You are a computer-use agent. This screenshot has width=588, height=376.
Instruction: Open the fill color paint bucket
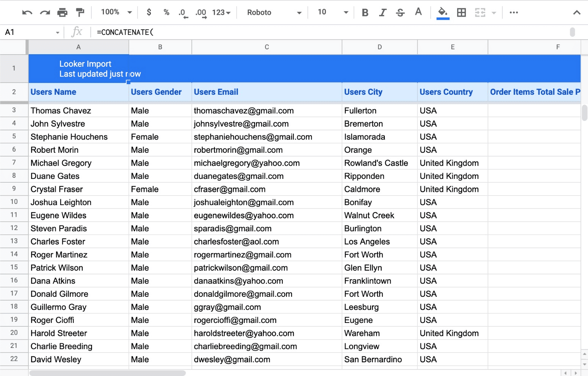click(443, 13)
